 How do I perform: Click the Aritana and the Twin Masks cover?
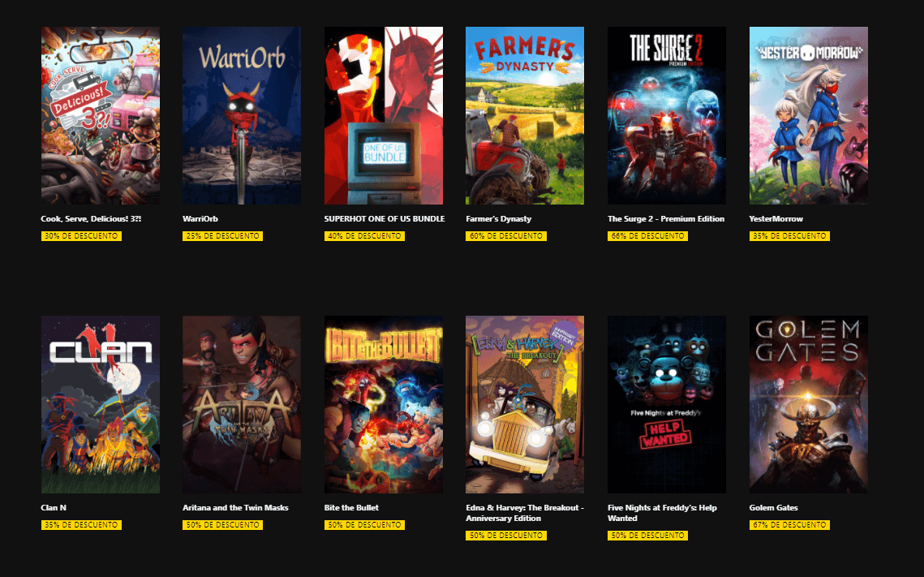click(242, 404)
